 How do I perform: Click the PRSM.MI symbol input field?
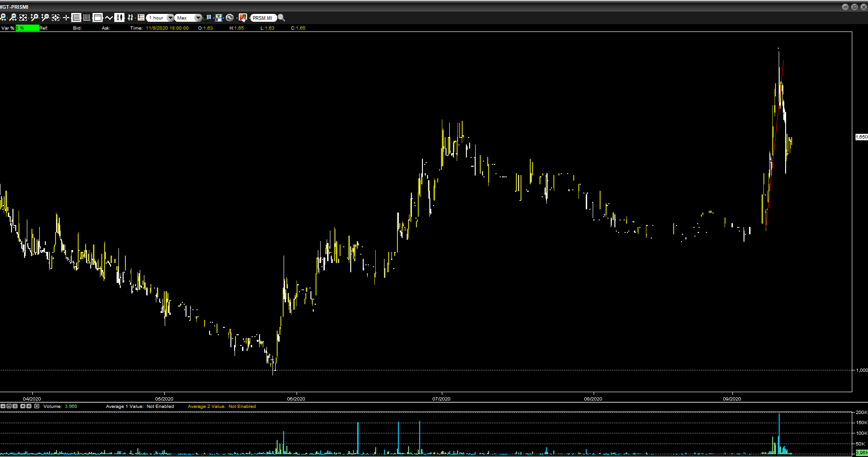[x=262, y=18]
